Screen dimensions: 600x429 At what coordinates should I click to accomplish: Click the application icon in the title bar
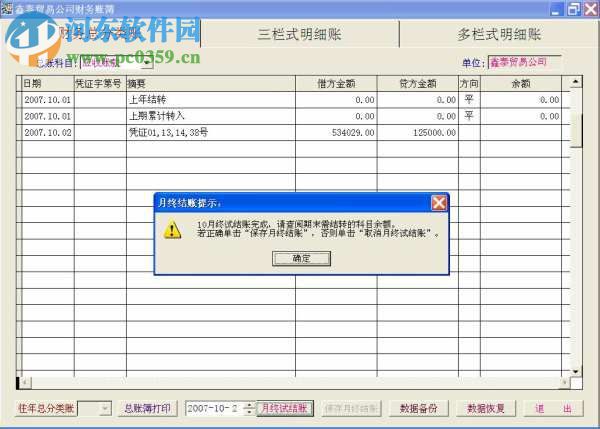[7, 8]
